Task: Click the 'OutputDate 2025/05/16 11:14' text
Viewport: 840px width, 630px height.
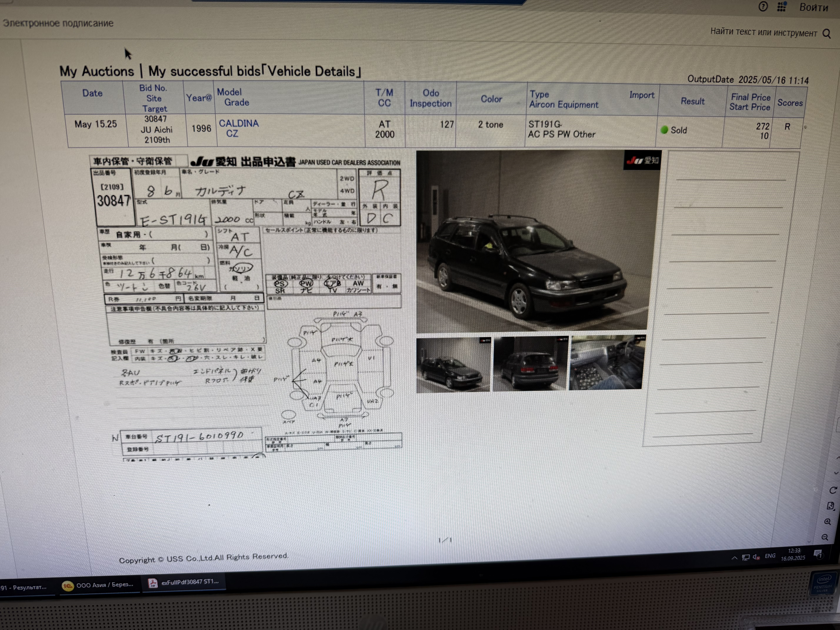Action: (748, 80)
